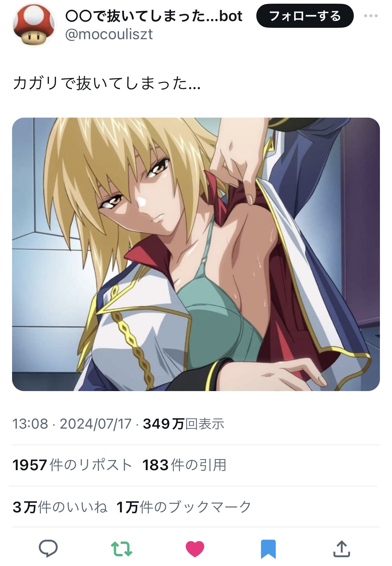The height and width of the screenshot is (566, 392).
Task: Click the 13:08 · 2024/07/17 timestamp
Action: coord(72,424)
